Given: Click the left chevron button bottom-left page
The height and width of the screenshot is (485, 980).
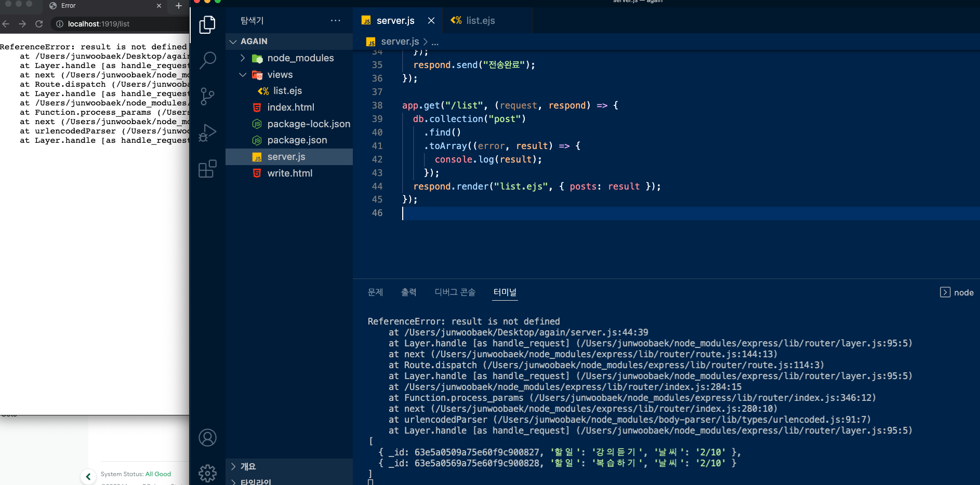Looking at the screenshot, I should pos(88,476).
